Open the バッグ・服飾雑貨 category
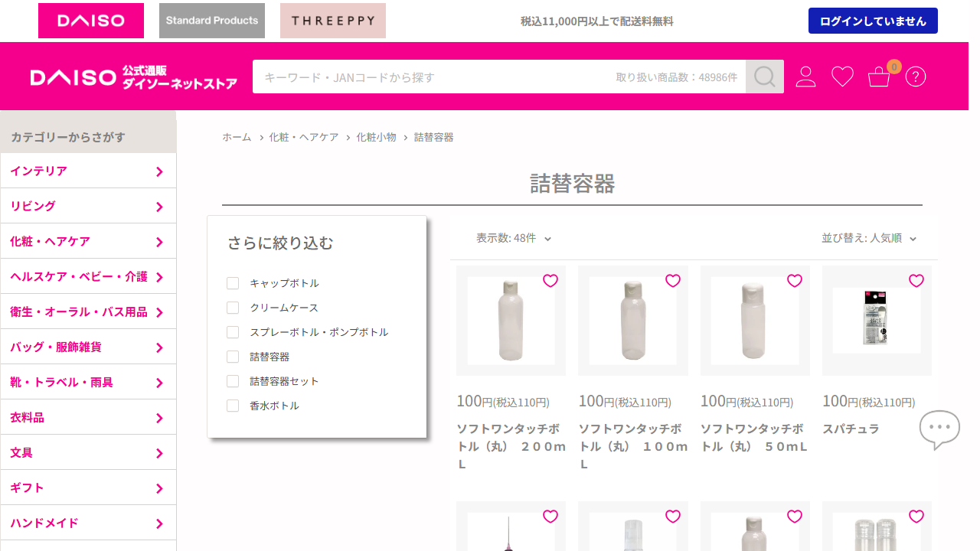The image size is (980, 551). coord(88,347)
